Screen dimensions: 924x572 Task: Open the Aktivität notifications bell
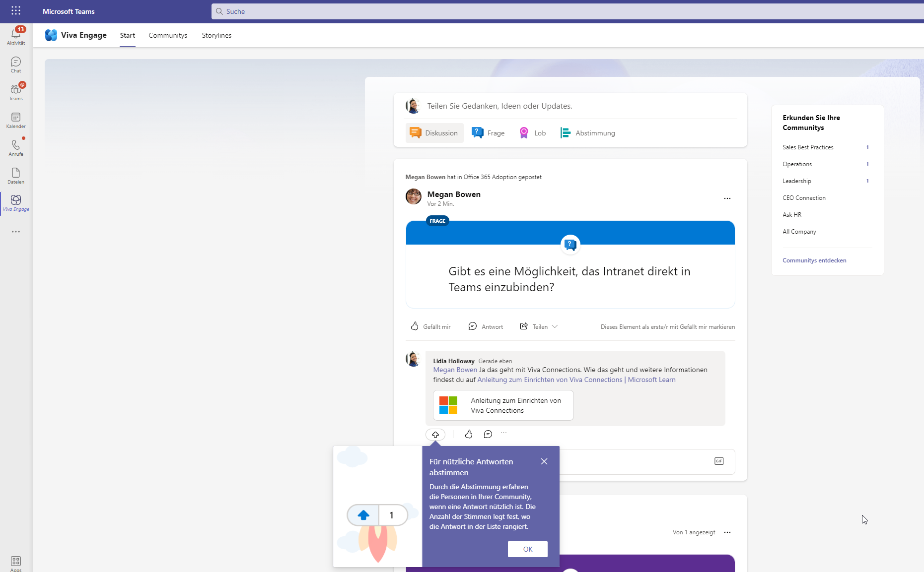tap(16, 35)
